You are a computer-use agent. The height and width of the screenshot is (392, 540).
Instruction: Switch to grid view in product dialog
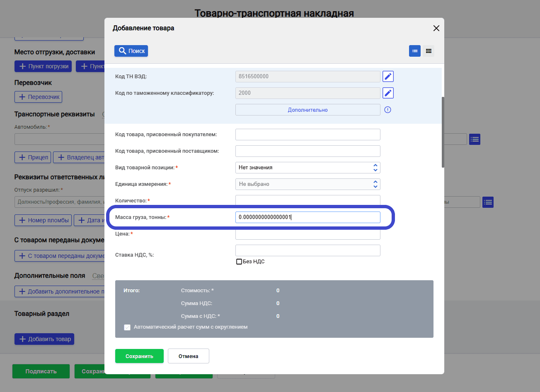[x=429, y=51]
